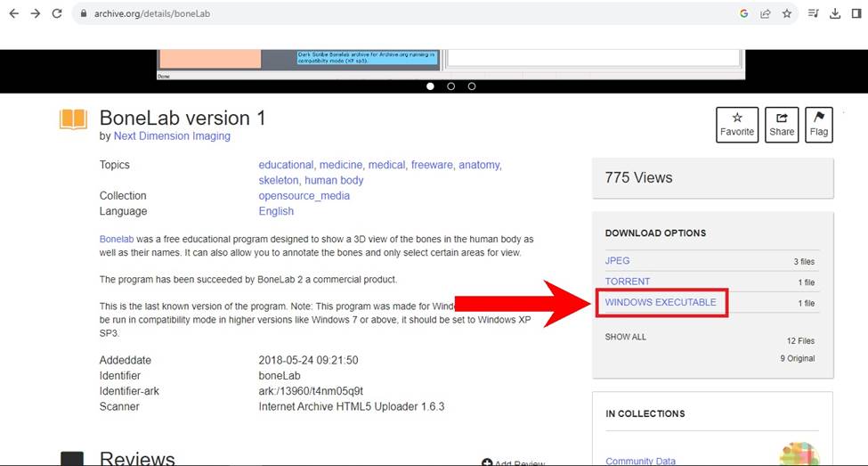Click the IN COLLECTIONS heading
Image resolution: width=868 pixels, height=466 pixels.
coord(645,414)
